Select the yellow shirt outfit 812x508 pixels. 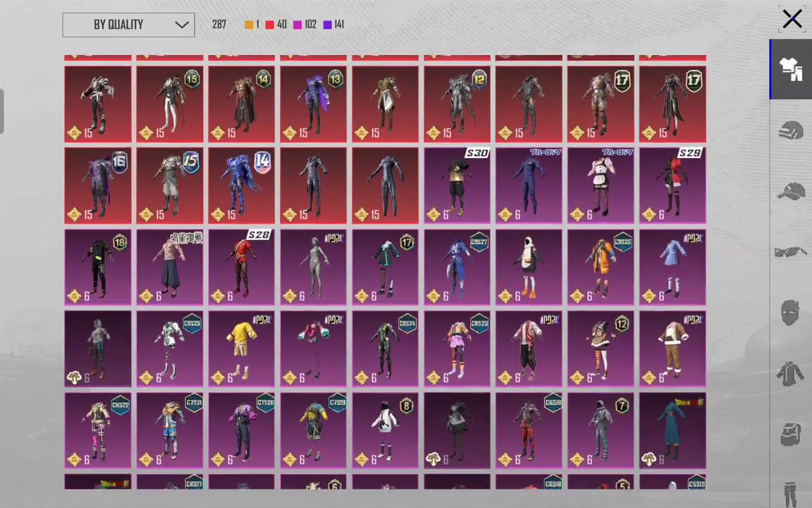242,349
